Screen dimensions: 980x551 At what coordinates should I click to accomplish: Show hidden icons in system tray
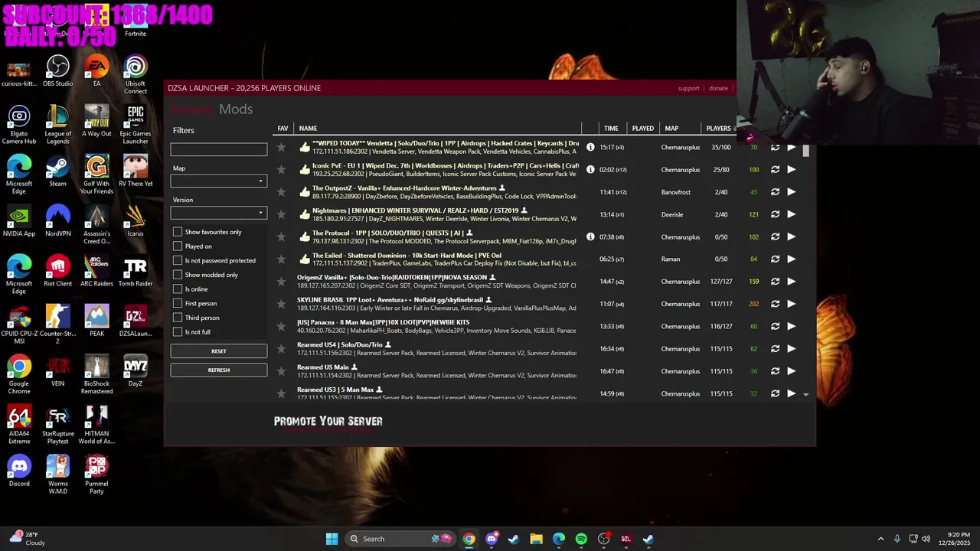pos(880,539)
